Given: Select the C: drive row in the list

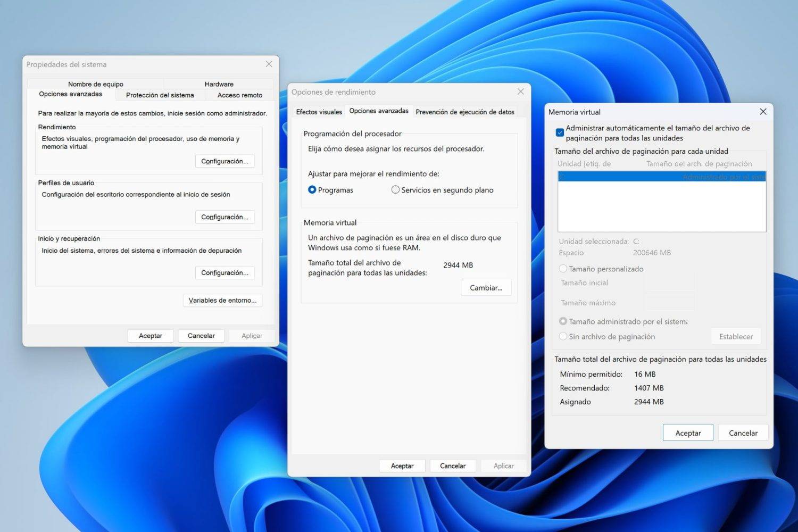Looking at the screenshot, I should pyautogui.click(x=662, y=177).
